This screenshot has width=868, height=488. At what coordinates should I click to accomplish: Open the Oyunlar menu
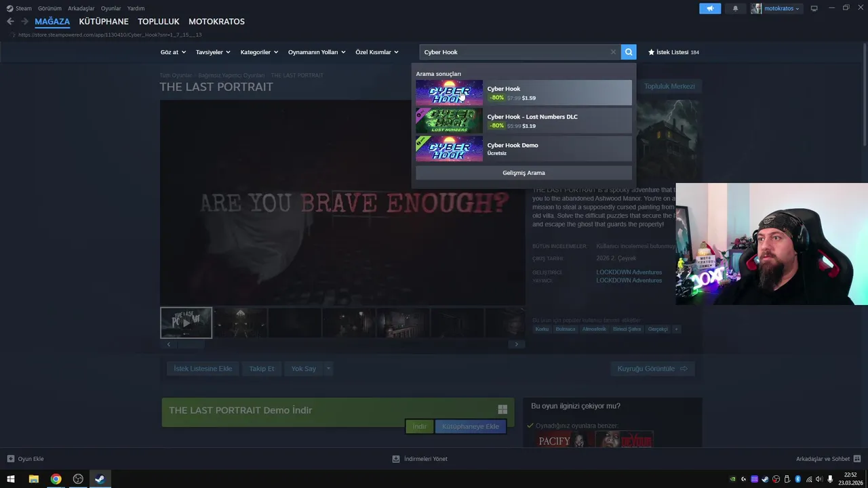pyautogui.click(x=111, y=8)
